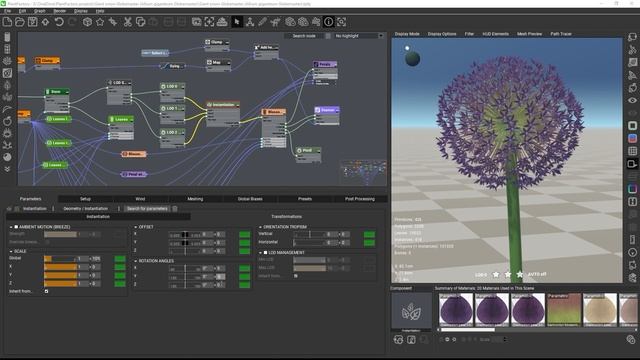
Task: Click the Open folder toolbar icon
Action: tap(20, 22)
